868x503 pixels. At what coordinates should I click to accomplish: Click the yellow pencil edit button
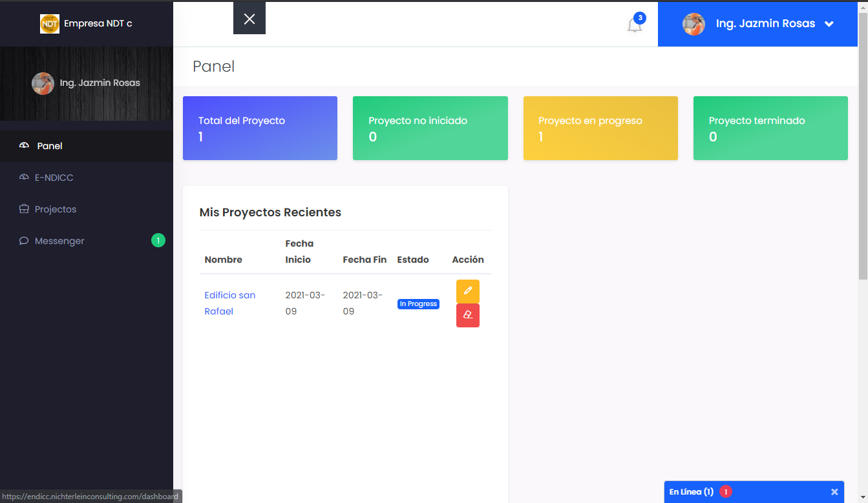click(x=467, y=291)
